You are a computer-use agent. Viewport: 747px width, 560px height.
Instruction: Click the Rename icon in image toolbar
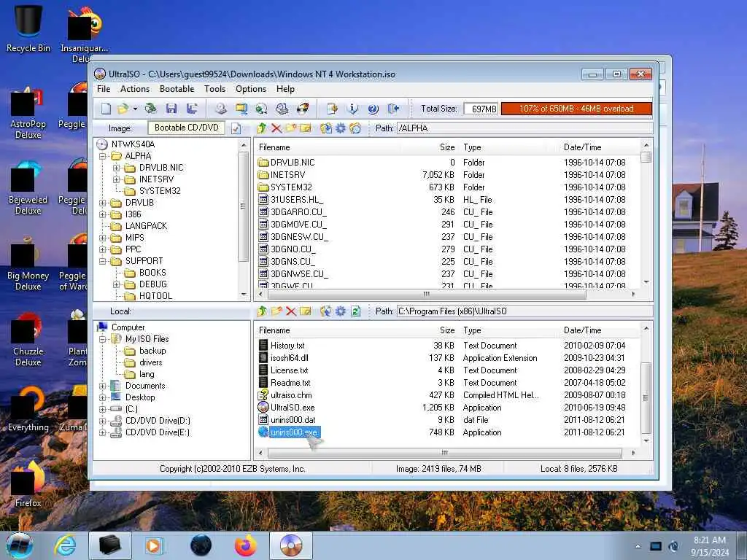click(x=306, y=128)
